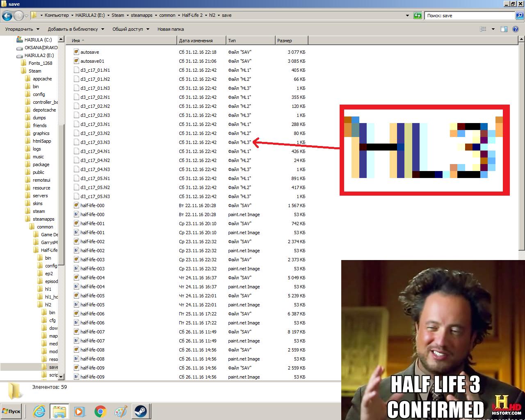Launch Google Chrome from taskbar

[x=100, y=411]
